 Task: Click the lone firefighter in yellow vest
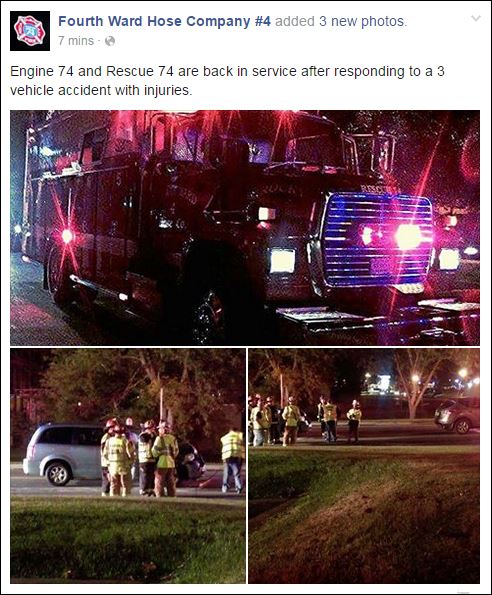click(232, 460)
